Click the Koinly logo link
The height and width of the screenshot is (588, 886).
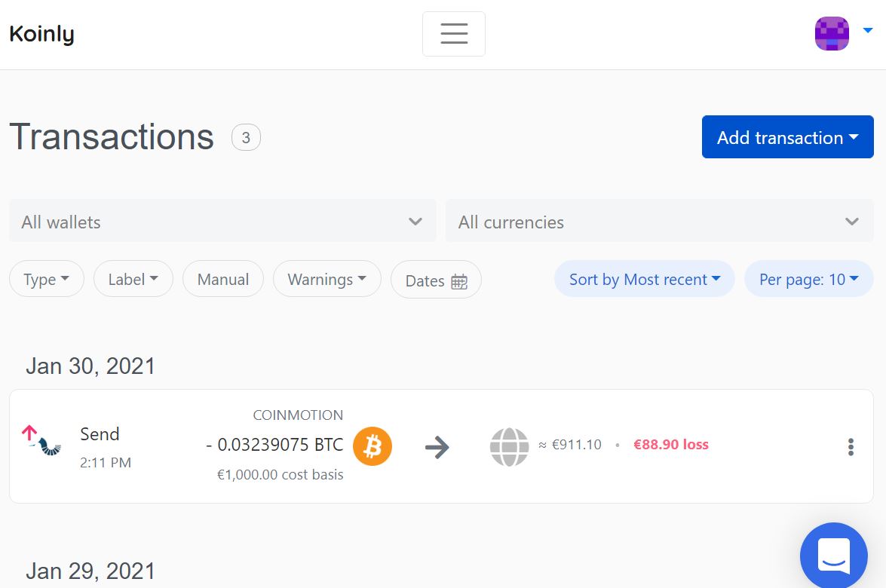coord(41,34)
